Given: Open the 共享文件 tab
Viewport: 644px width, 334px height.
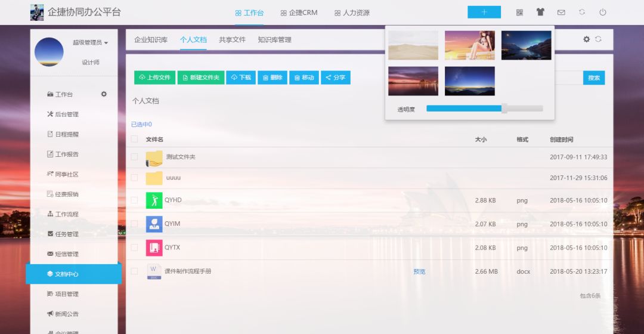Looking at the screenshot, I should (232, 40).
